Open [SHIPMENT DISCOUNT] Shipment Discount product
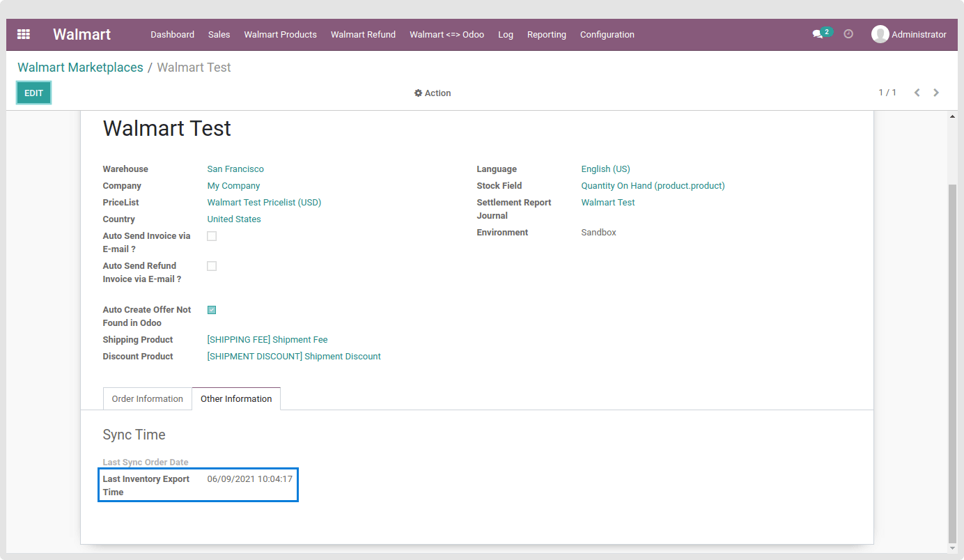Screen dimensions: 964x560 (294, 357)
